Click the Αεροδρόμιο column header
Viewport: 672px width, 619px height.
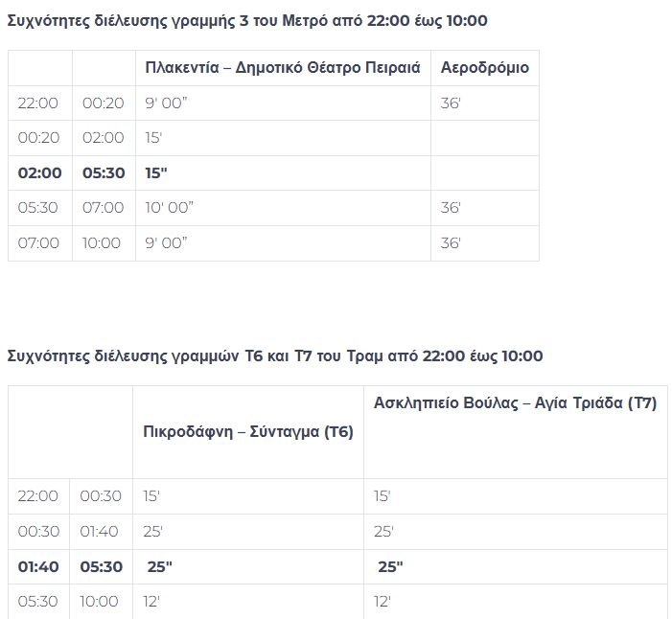484,68
